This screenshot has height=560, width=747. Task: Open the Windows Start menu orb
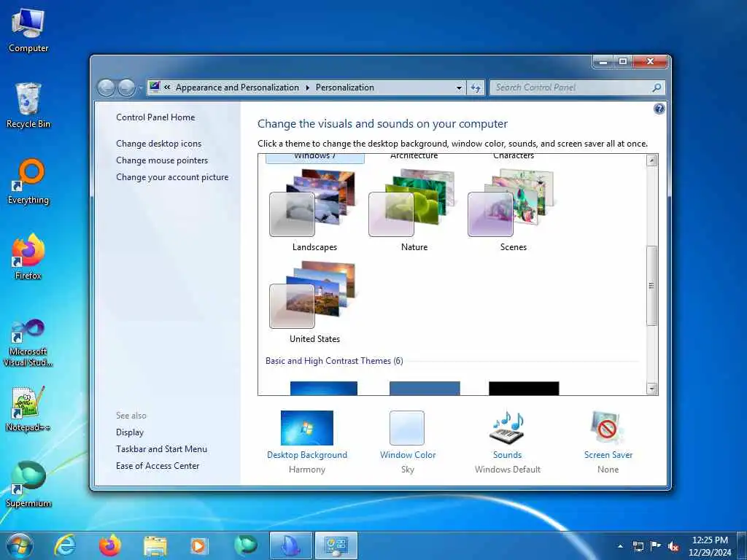[20, 545]
